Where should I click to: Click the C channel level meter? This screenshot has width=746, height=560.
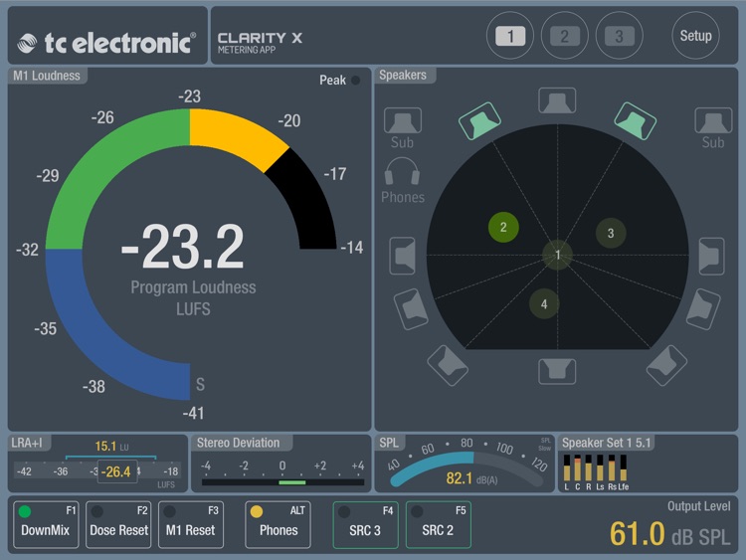click(x=578, y=468)
